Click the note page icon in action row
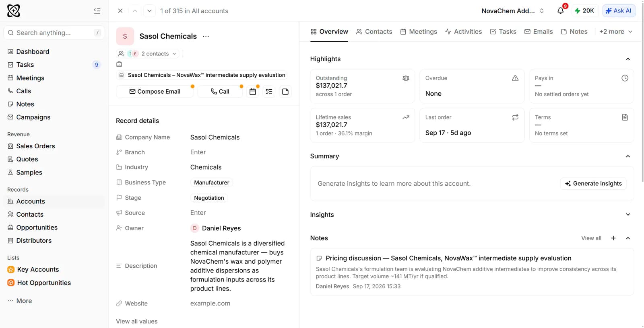The image size is (644, 328). [x=285, y=92]
